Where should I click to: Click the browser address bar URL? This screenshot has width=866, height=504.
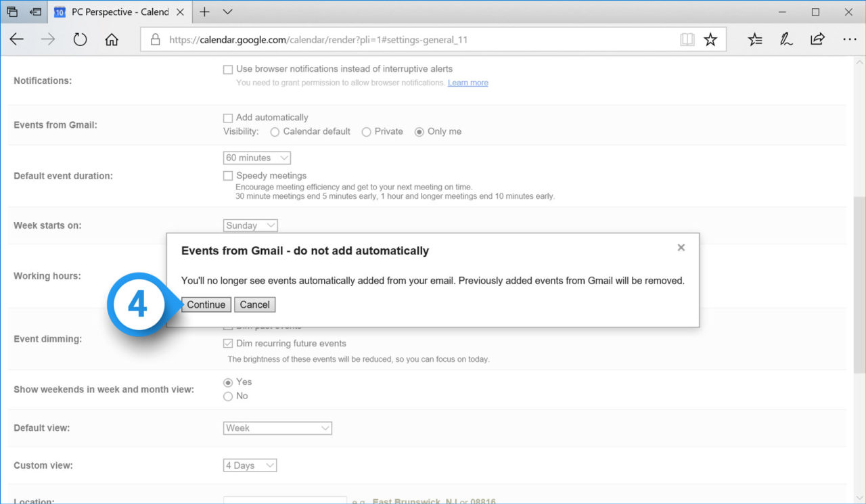[319, 40]
